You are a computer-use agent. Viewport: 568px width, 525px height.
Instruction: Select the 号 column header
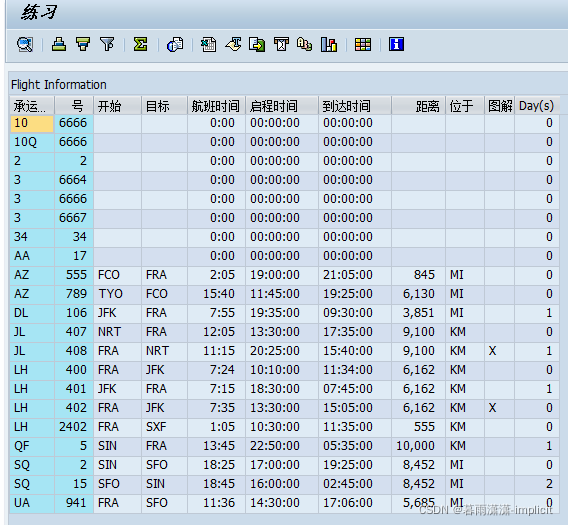pos(74,106)
